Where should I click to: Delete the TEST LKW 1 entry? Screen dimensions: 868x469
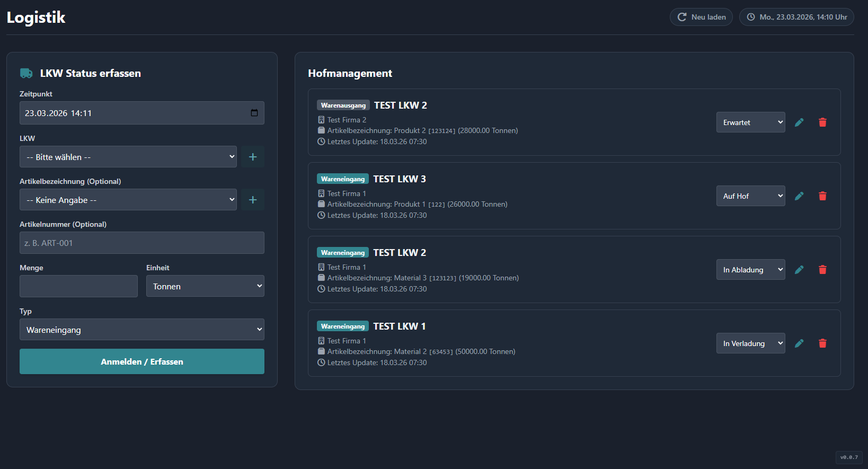(822, 343)
